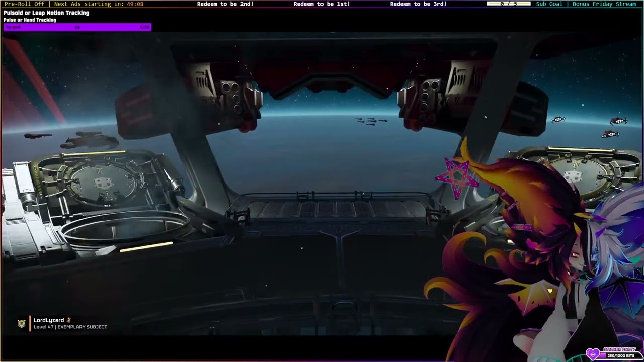The width and height of the screenshot is (644, 362).
Task: Click the 'Pulsoid or Leap Motion Tracking' heading
Action: tap(46, 13)
